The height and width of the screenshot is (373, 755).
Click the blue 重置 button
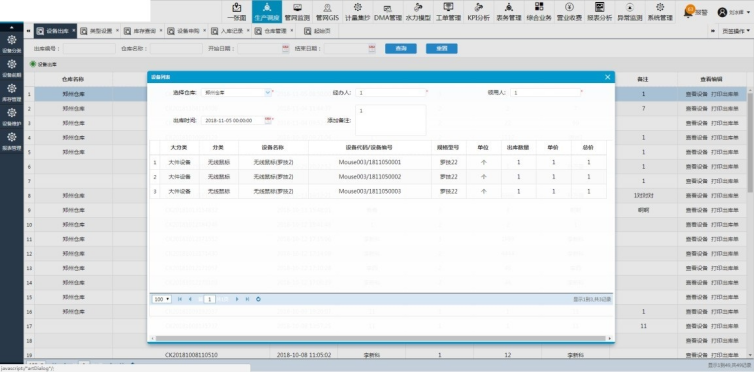(442, 49)
